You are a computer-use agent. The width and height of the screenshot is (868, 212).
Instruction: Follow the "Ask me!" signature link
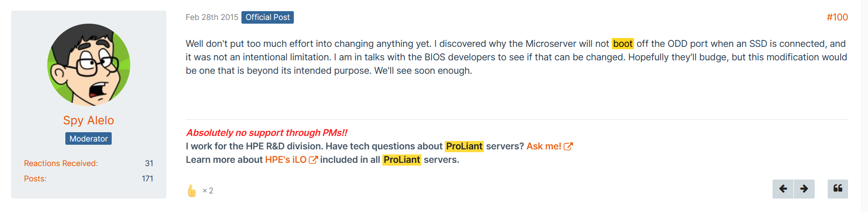coord(544,146)
